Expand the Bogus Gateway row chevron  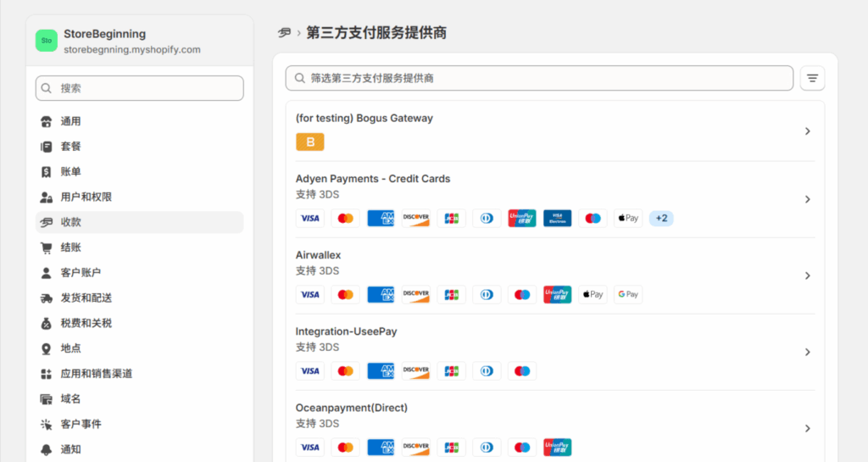pos(807,131)
